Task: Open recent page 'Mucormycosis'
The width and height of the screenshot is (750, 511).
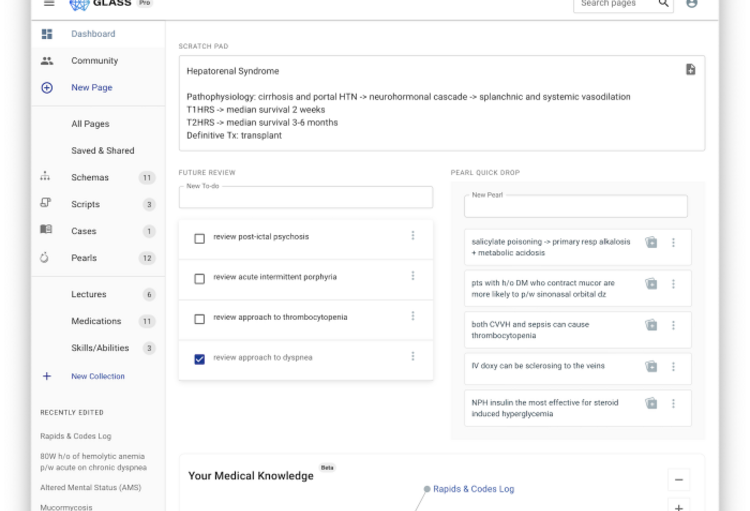Action: pos(66,507)
